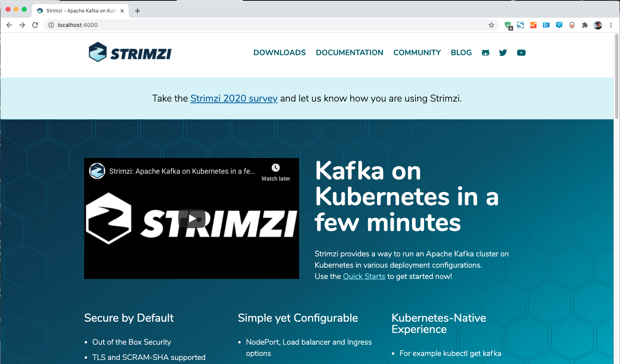Open the Twitter bird icon link
The height and width of the screenshot is (364, 620).
(x=503, y=53)
